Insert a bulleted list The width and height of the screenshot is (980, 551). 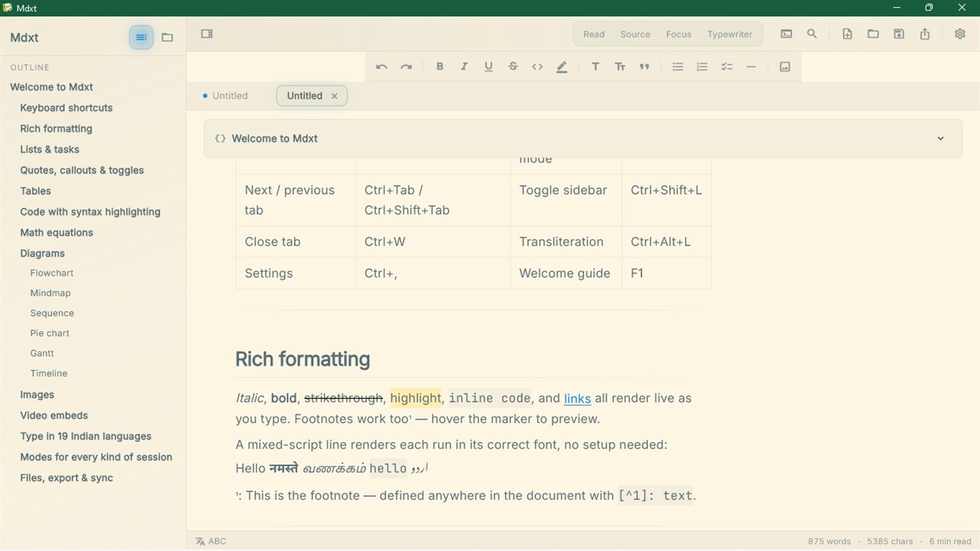coord(677,67)
